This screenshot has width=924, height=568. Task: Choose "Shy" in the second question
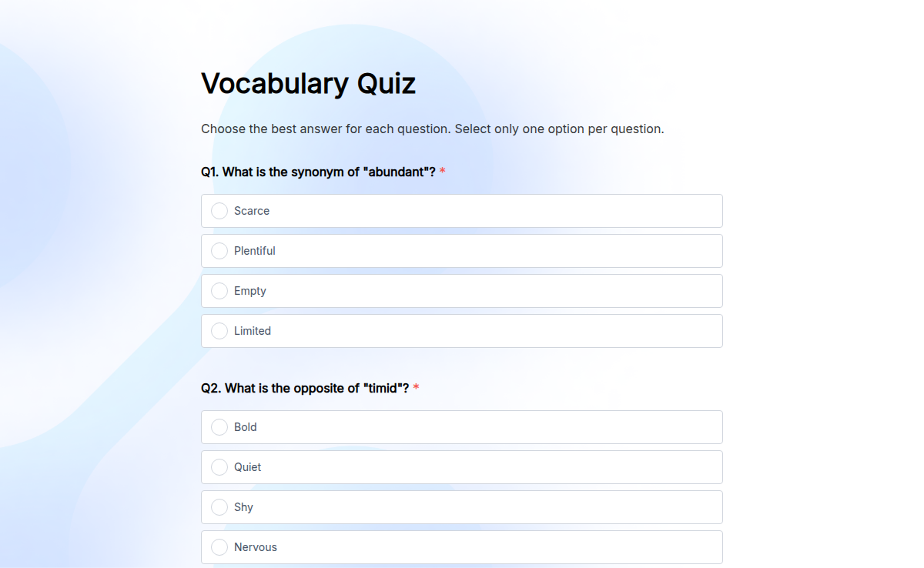coord(462,507)
